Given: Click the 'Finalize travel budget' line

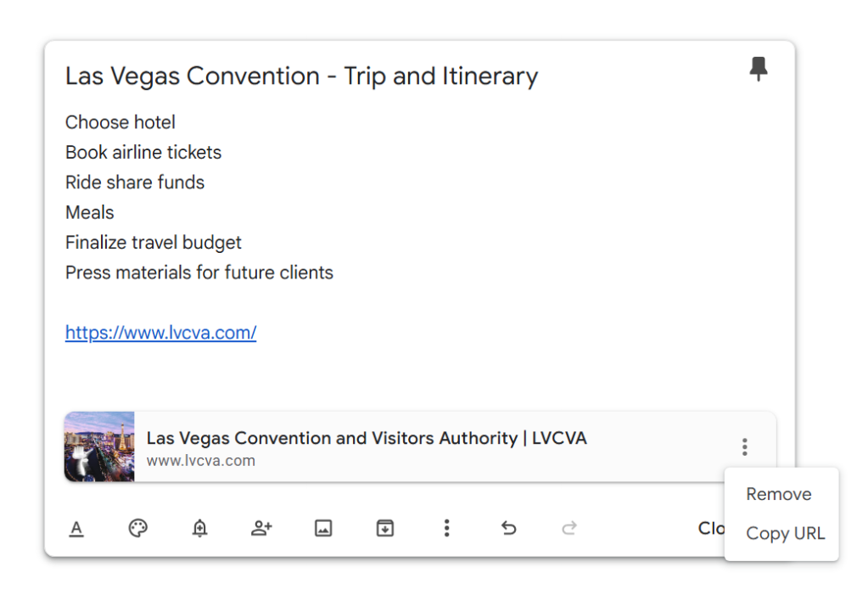Looking at the screenshot, I should tap(153, 242).
